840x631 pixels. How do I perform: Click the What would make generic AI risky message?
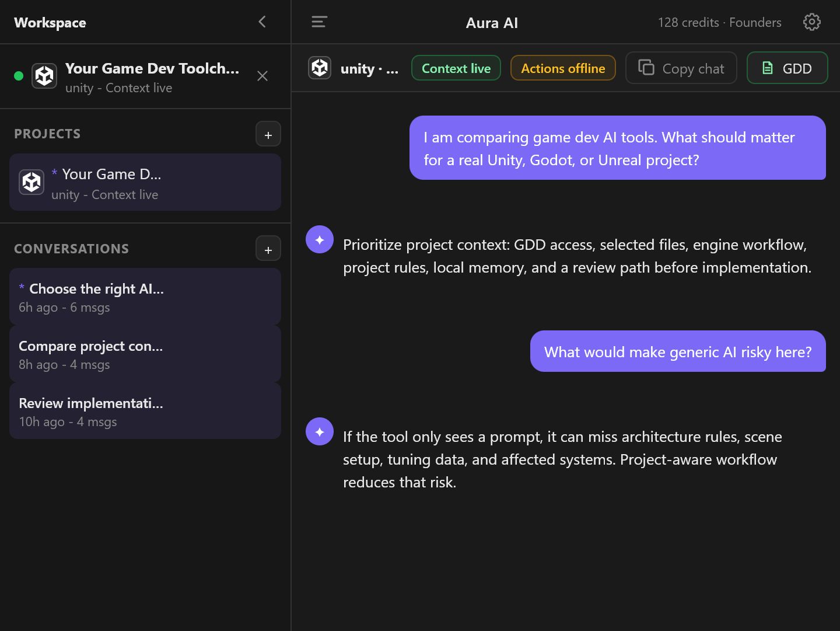(x=678, y=351)
